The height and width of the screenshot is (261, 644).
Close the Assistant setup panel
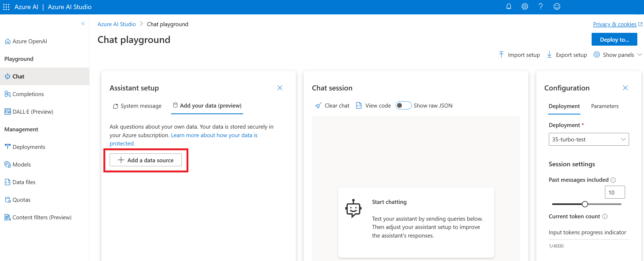coord(280,88)
